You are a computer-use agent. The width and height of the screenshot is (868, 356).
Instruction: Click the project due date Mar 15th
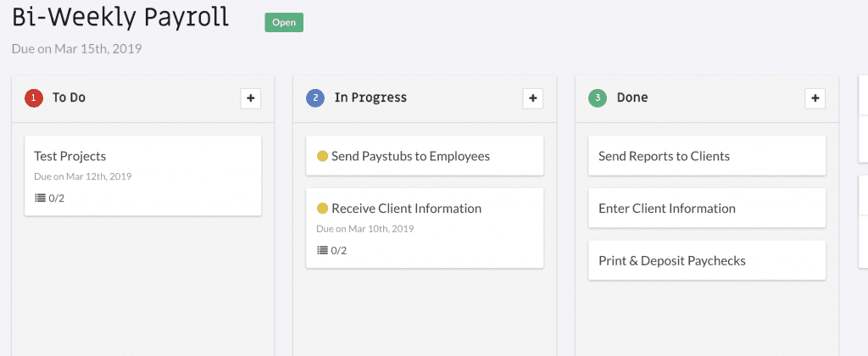click(x=77, y=48)
